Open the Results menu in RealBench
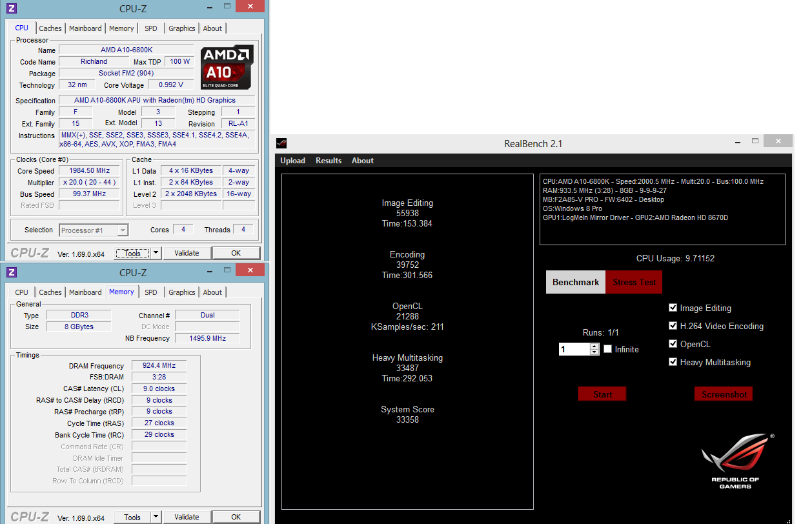 point(329,161)
